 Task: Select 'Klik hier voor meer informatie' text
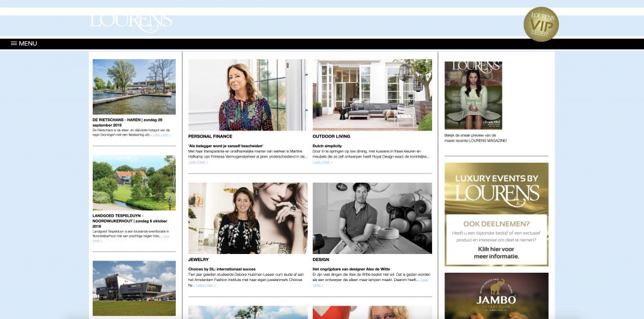coord(496,252)
